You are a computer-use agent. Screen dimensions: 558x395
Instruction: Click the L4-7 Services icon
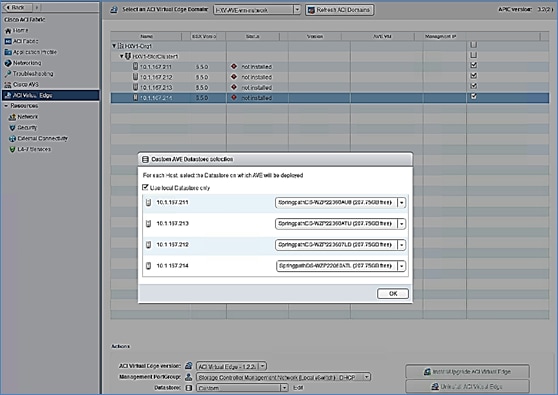coord(12,149)
